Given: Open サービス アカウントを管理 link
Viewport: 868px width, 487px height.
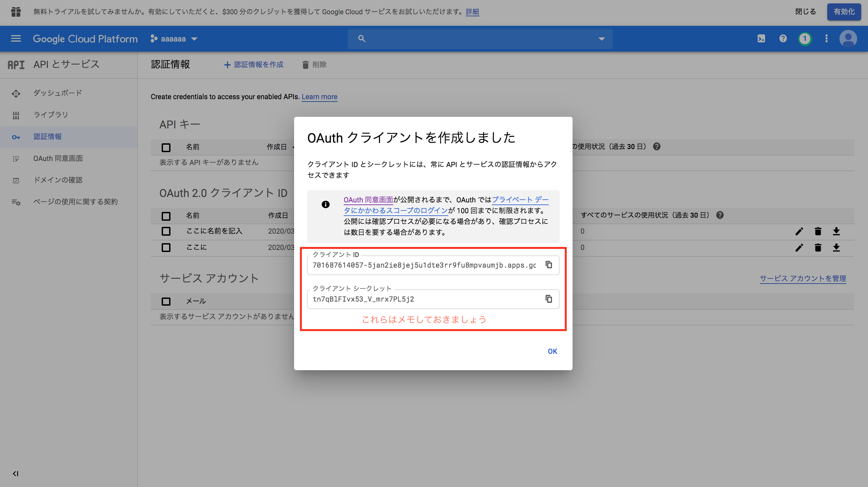Looking at the screenshot, I should pyautogui.click(x=803, y=278).
